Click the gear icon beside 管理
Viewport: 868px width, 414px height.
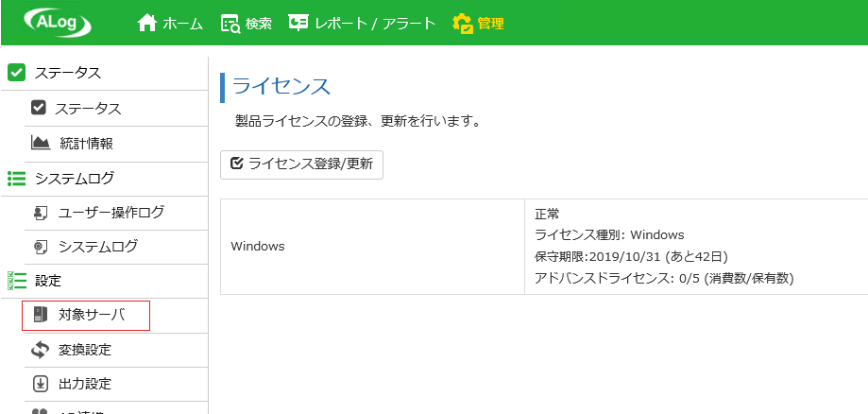[462, 24]
